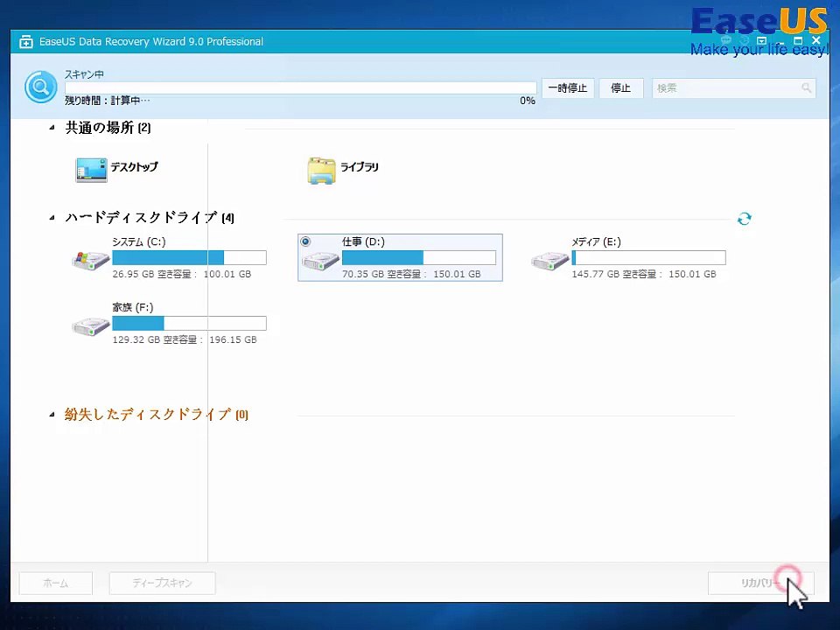Start a ディープスキャン
This screenshot has width=840, height=630.
point(163,583)
